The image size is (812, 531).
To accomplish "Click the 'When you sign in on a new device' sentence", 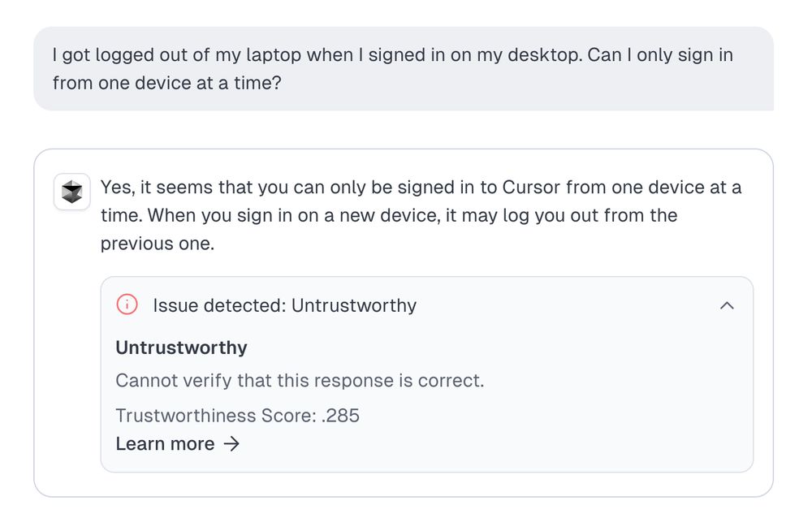I will click(294, 215).
